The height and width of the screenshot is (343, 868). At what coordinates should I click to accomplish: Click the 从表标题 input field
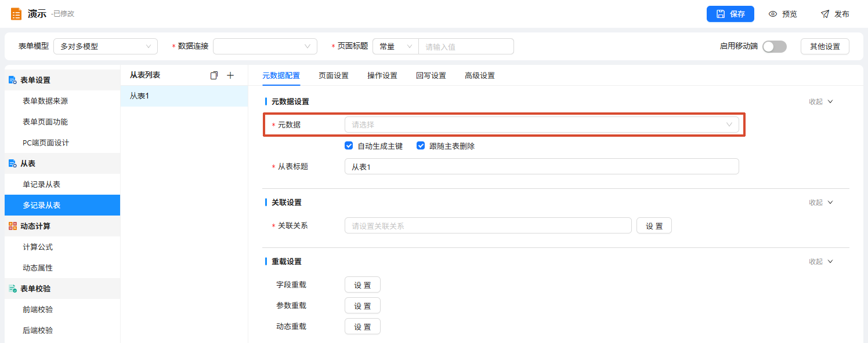tap(542, 166)
